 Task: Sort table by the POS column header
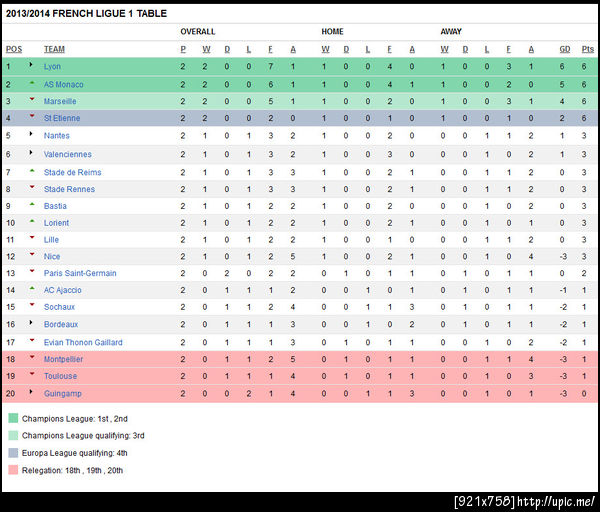pos(14,49)
